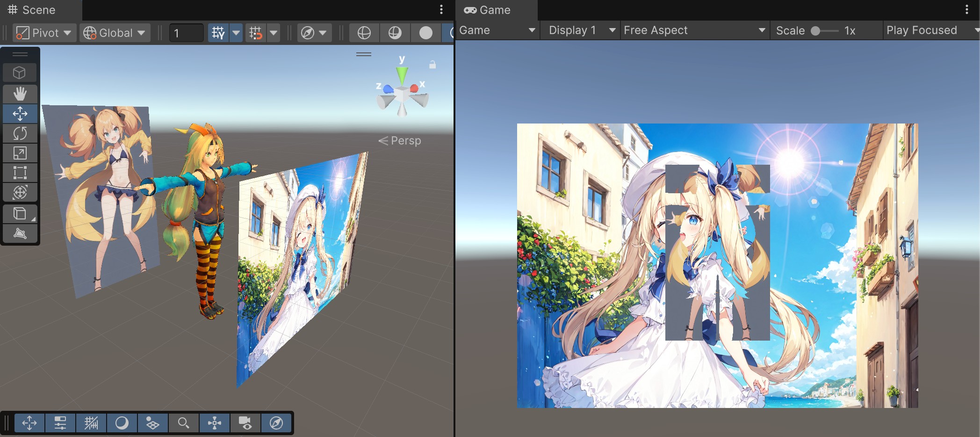Viewport: 980px width, 437px height.
Task: Adjust the Game view Scale slider
Action: click(x=816, y=30)
